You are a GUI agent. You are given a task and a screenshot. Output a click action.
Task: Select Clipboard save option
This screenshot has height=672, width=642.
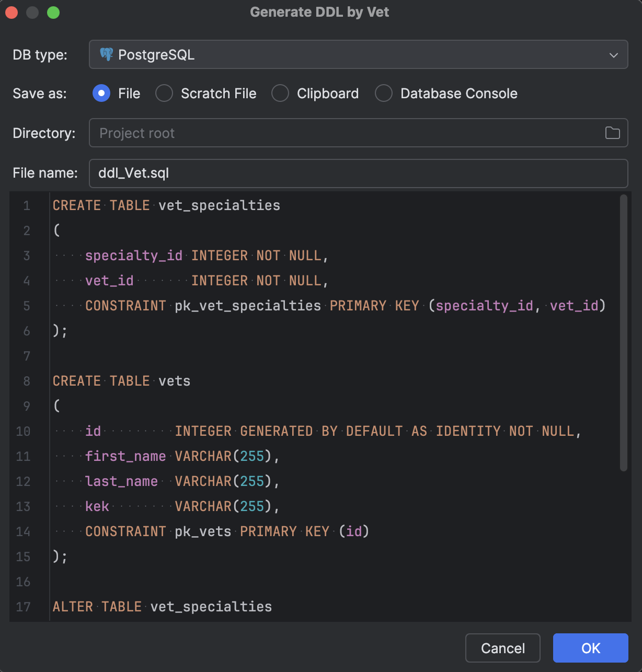280,93
